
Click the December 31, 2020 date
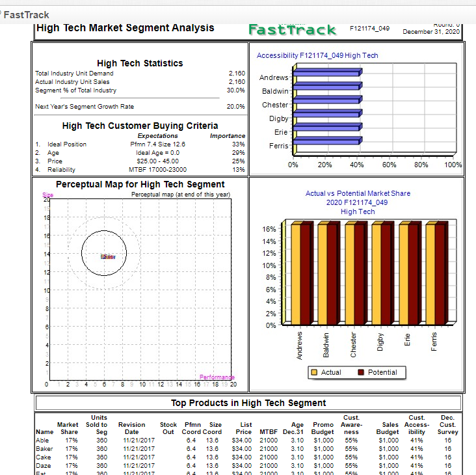click(431, 32)
